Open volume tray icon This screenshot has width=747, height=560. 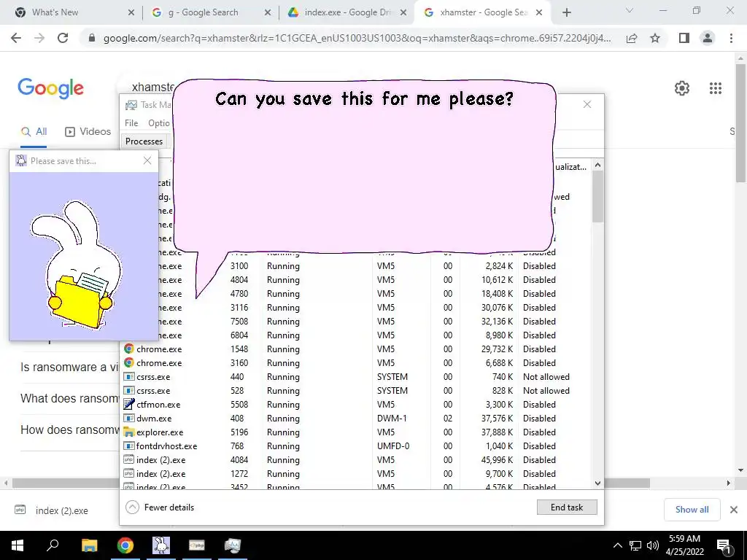[653, 545]
